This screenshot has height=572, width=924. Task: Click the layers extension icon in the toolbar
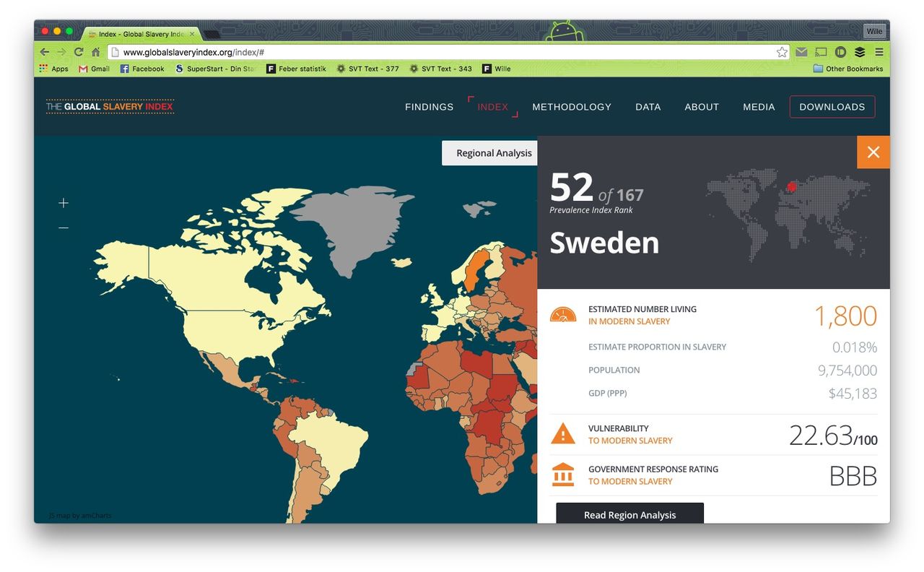pyautogui.click(x=859, y=51)
